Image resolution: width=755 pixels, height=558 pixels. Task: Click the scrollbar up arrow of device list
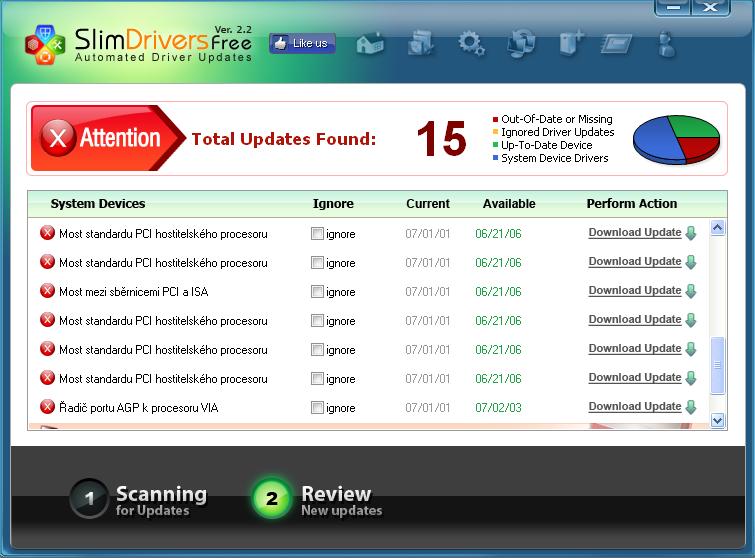pyautogui.click(x=717, y=227)
